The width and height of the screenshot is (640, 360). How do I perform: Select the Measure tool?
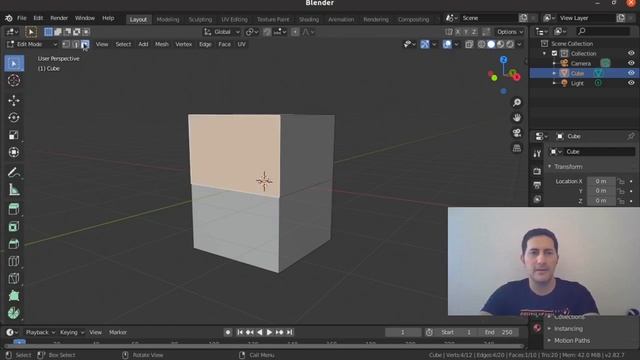tap(14, 190)
